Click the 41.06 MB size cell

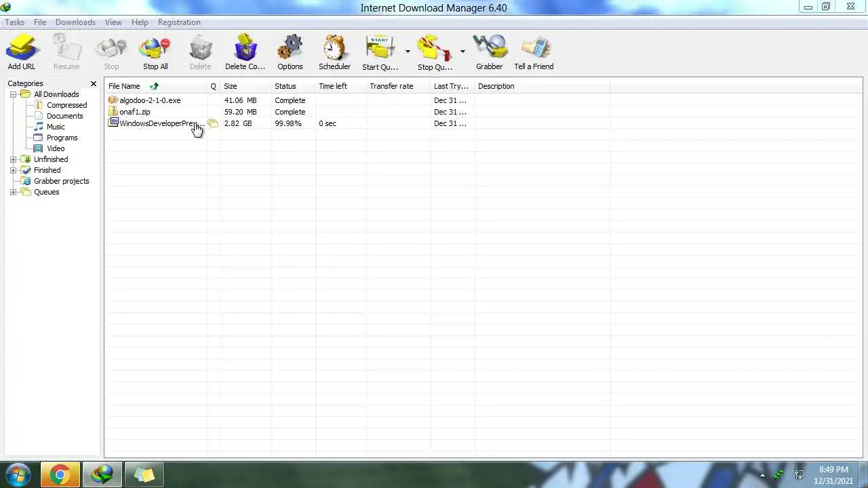tap(241, 100)
